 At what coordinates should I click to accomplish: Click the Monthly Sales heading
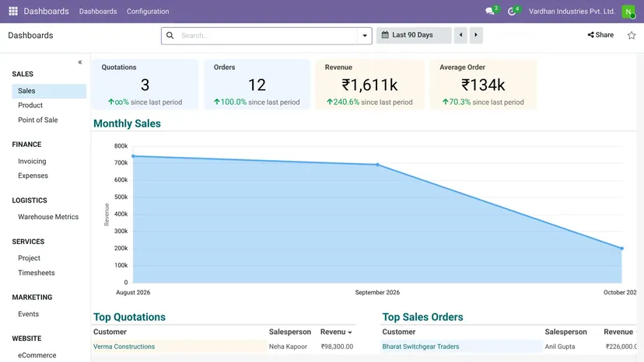(127, 124)
